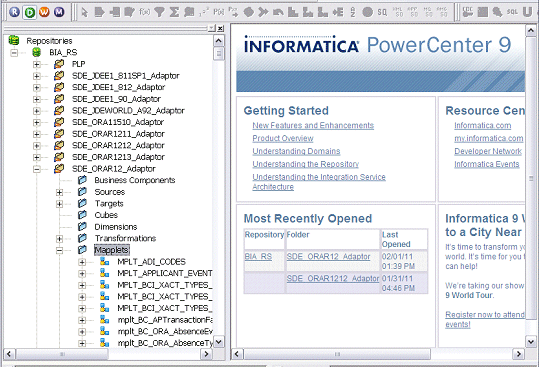Click the BIA_RS repository icon
Image resolution: width=539 pixels, height=367 pixels.
pos(36,52)
